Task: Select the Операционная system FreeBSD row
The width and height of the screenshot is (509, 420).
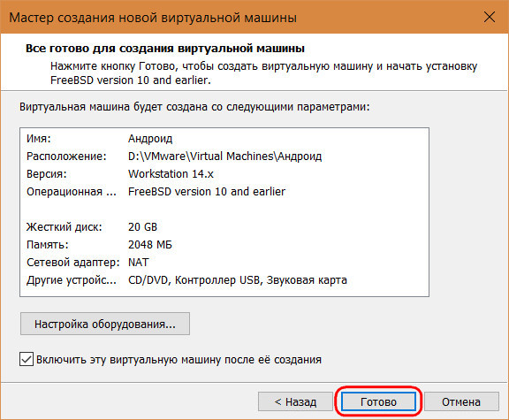Action: pyautogui.click(x=224, y=191)
